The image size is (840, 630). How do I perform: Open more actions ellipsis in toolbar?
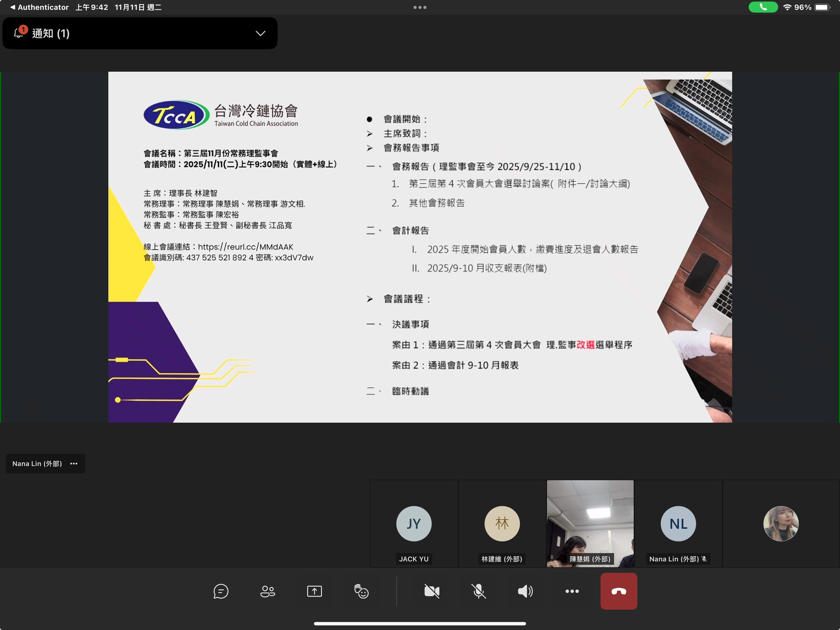coord(572,591)
